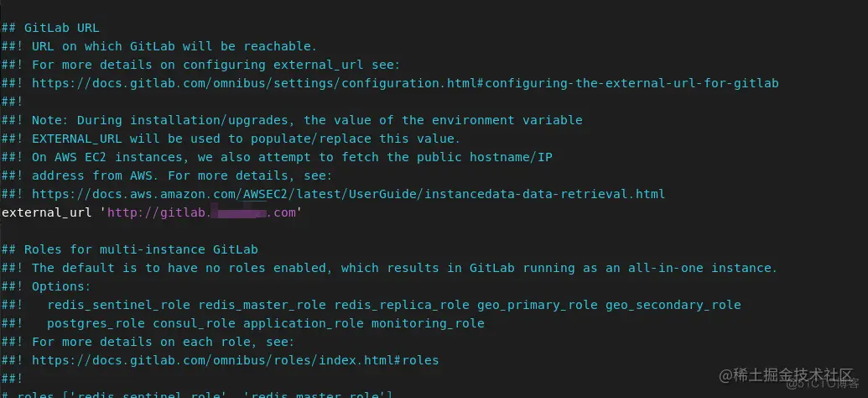Click the http://gitlab URL string value

pos(201,212)
